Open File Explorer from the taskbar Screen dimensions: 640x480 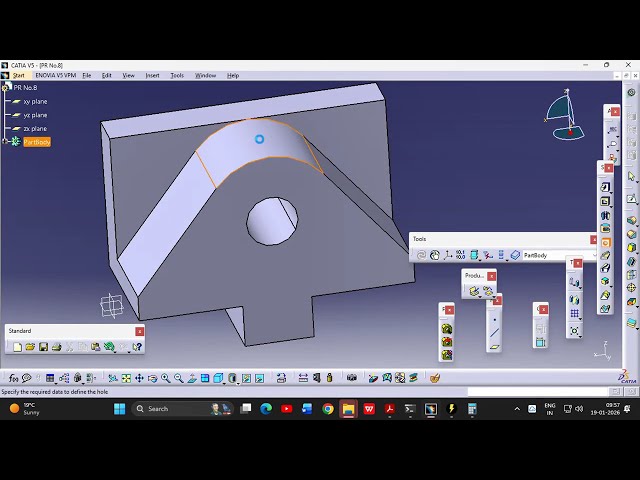pos(348,409)
